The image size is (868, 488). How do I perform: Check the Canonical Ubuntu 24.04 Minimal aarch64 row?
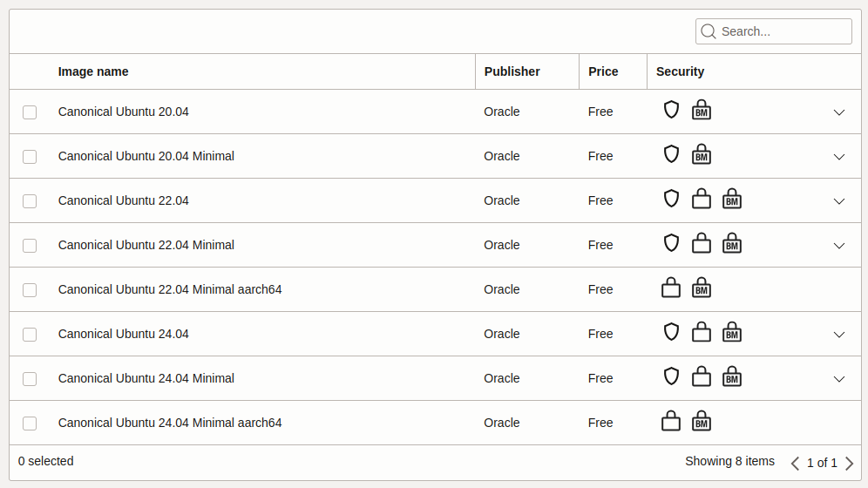click(x=30, y=424)
